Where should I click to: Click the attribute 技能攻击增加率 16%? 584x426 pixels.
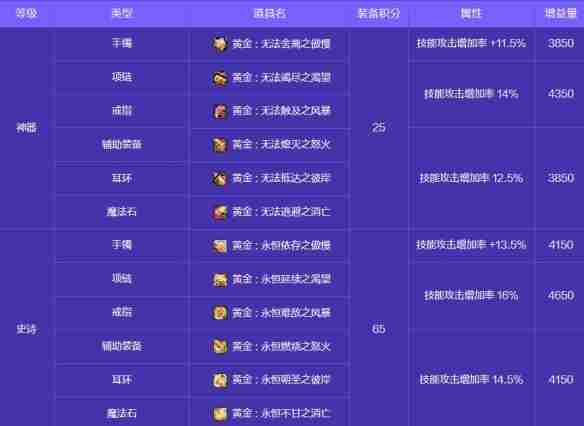point(471,296)
